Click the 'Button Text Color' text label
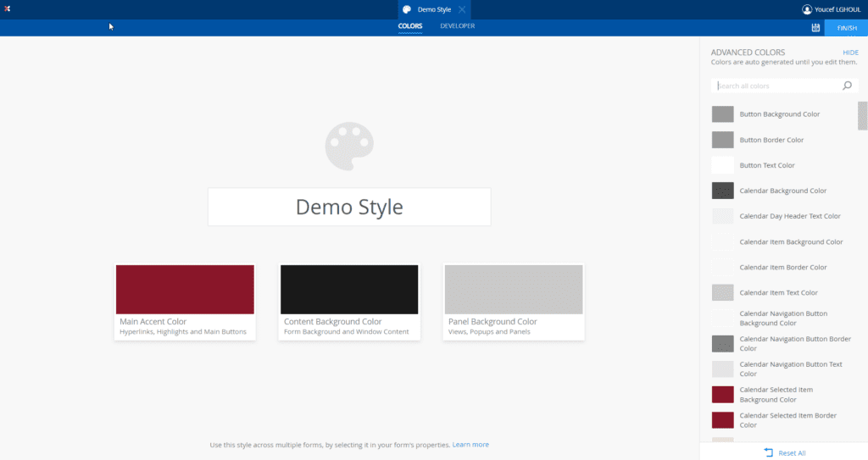868x460 pixels. point(766,165)
